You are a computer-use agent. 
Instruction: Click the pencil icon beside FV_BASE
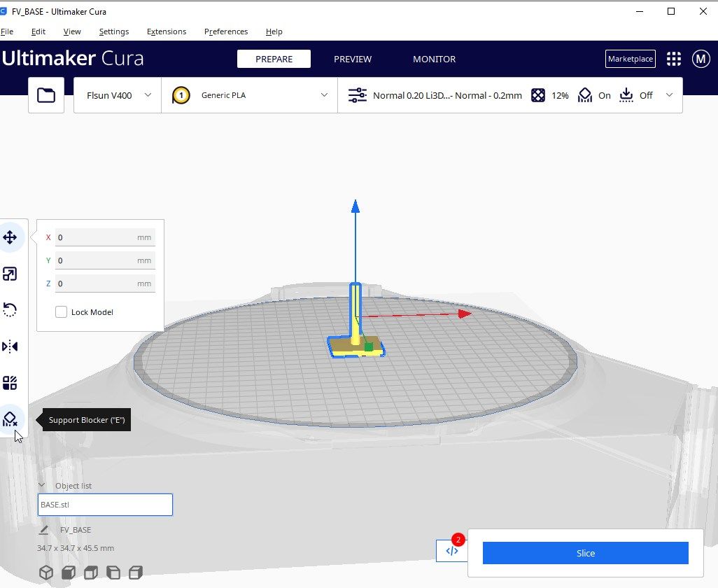pyautogui.click(x=43, y=530)
